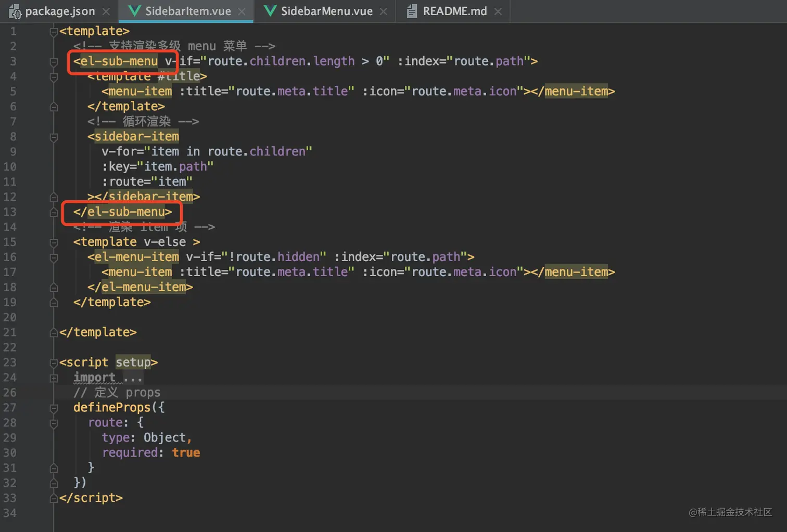Image resolution: width=787 pixels, height=532 pixels.
Task: Click the Vue icon on SidebarItem.vue tab
Action: (x=134, y=11)
